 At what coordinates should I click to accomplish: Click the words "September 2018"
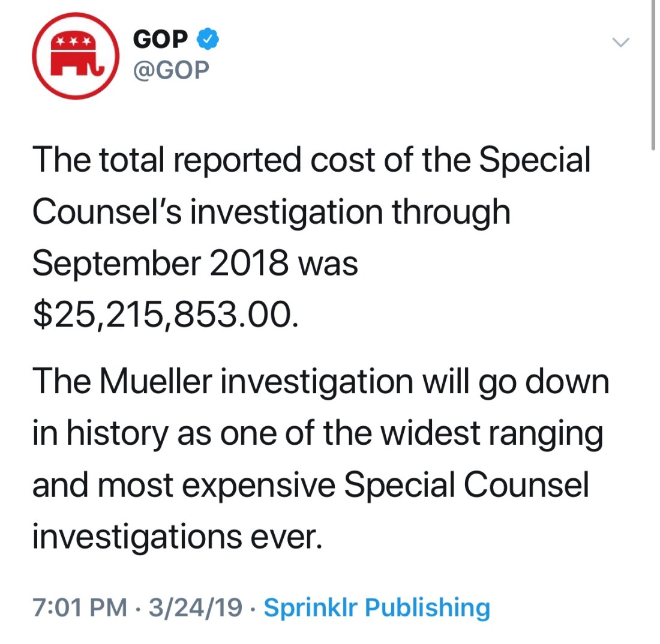pyautogui.click(x=159, y=264)
